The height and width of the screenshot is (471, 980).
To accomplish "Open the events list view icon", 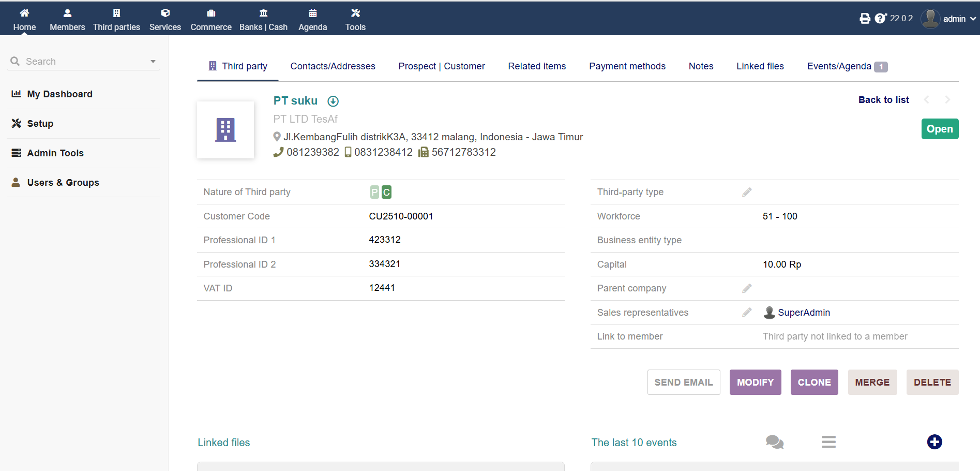I will pos(828,442).
